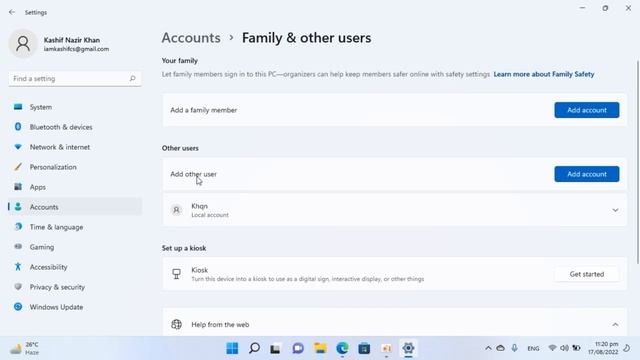Click the Add other user row text
640x360 pixels.
193,174
